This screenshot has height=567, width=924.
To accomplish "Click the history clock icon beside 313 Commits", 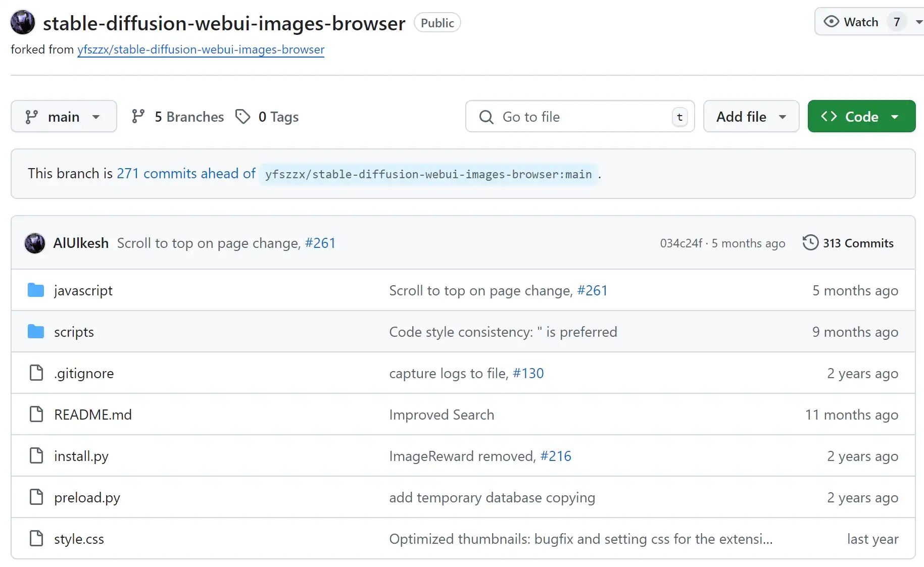I will pos(810,242).
